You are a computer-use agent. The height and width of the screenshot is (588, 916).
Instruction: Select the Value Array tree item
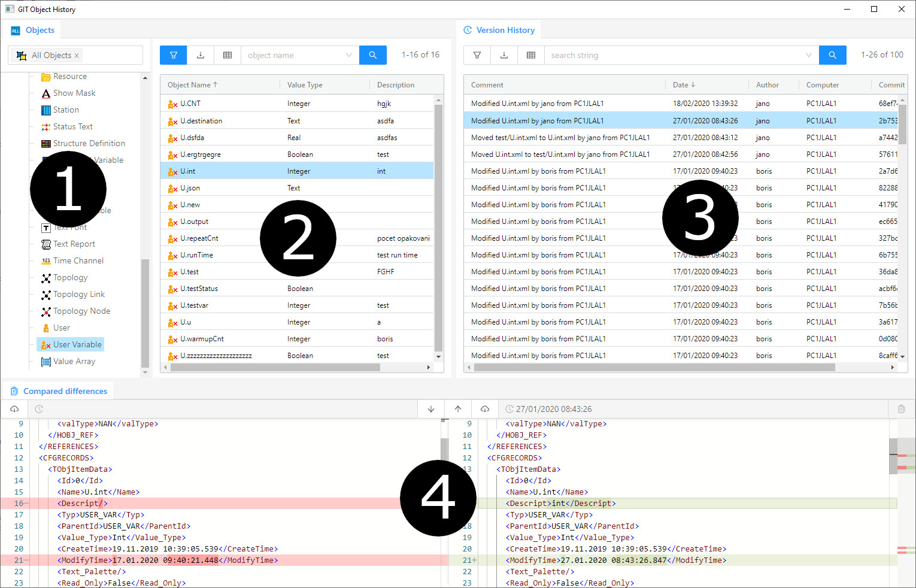(74, 361)
